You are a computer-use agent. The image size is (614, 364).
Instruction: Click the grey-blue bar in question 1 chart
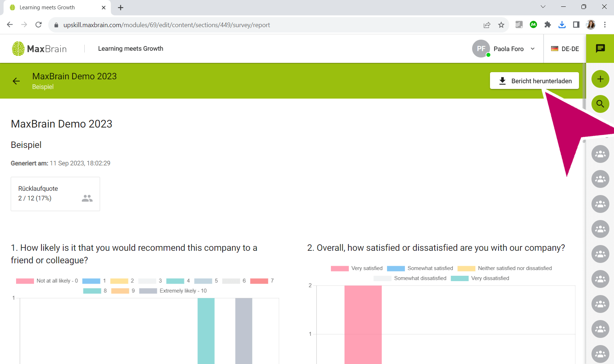click(x=244, y=331)
